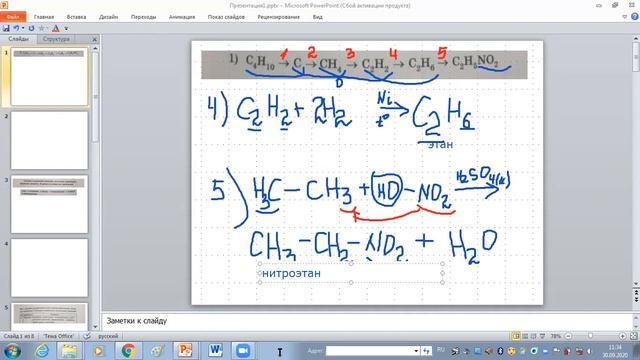Switch to Slide Sorter view icon

click(x=525, y=336)
